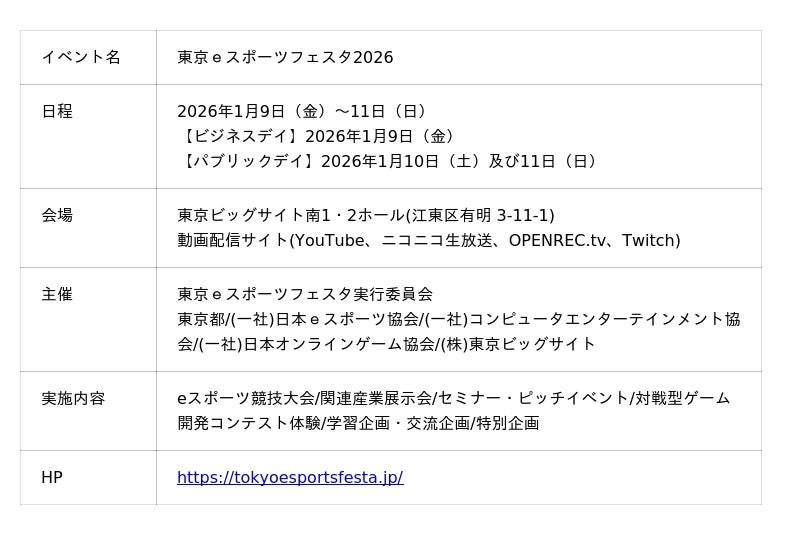Click the line starting with 開発コンテスト体験

coord(358,423)
